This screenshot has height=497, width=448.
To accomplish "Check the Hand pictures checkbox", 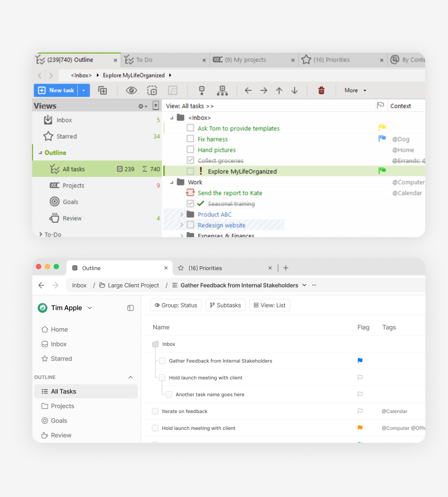I will [190, 149].
